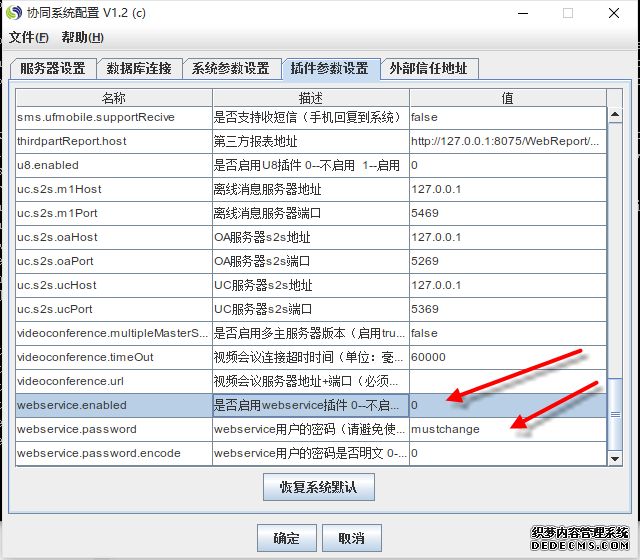Screen dimensions: 640x560
Task: Click the value 5469 for uc.s2s.m1Port
Action: tap(508, 213)
